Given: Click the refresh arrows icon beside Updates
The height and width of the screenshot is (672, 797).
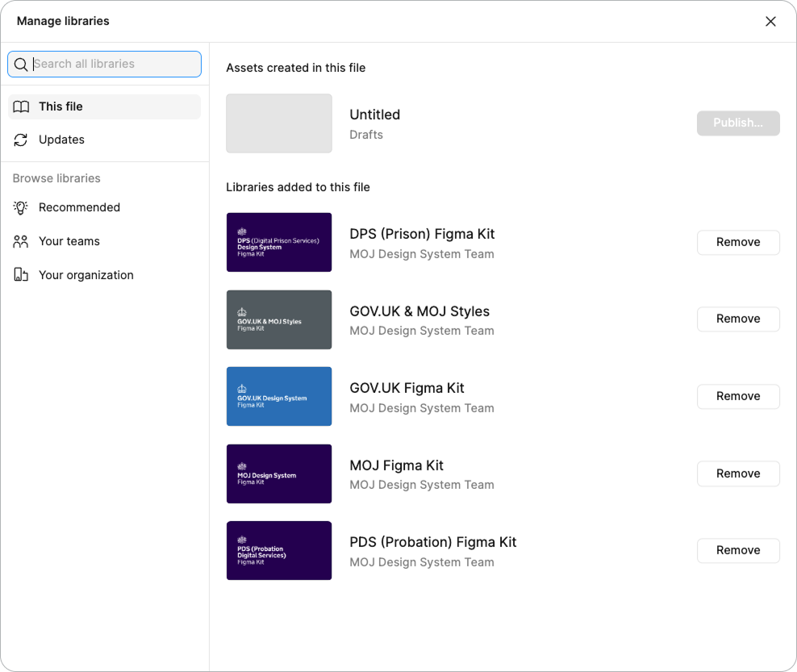Looking at the screenshot, I should 21,140.
